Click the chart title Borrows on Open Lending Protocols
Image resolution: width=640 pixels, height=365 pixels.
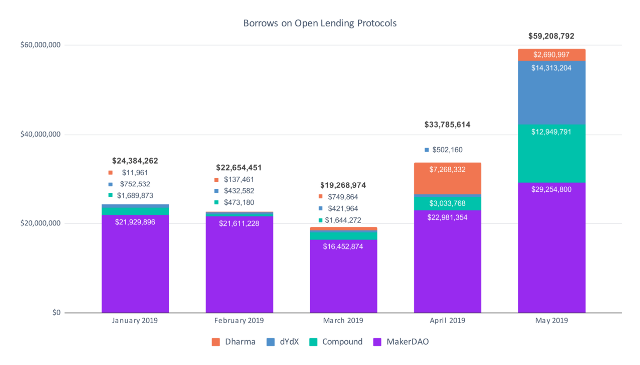click(x=320, y=23)
